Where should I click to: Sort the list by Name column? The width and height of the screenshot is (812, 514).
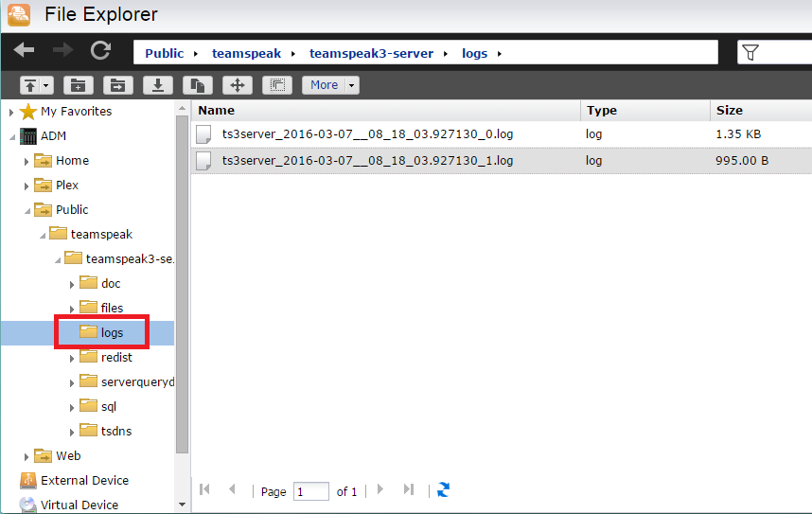point(386,111)
